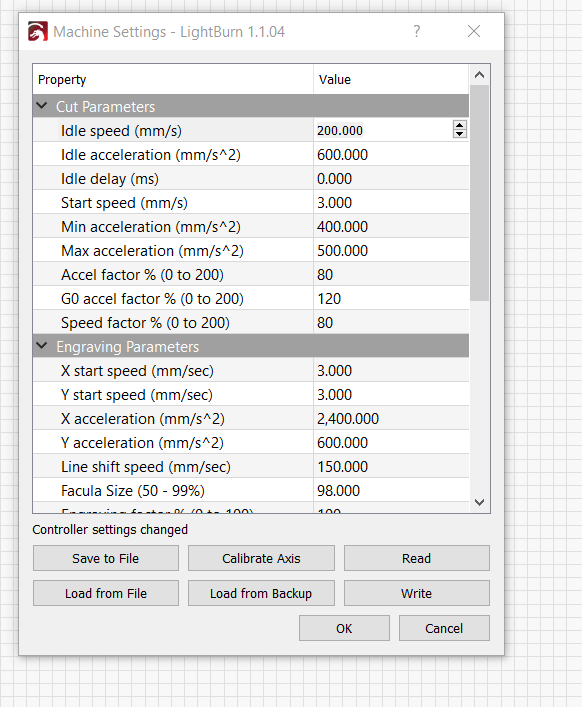Screen dimensions: 582x707
Task: Click the vertical scrollbar thumb
Action: (x=479, y=193)
